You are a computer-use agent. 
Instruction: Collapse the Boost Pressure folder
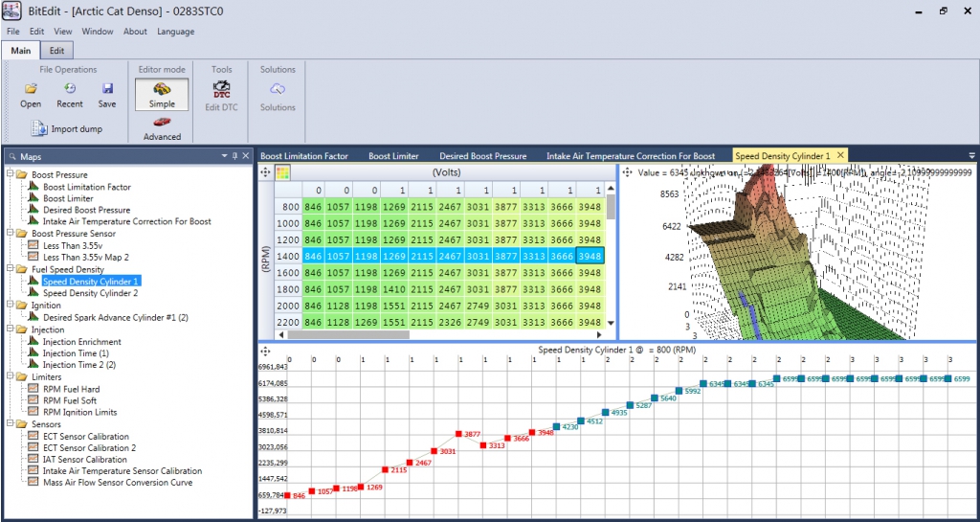pyautogui.click(x=10, y=174)
